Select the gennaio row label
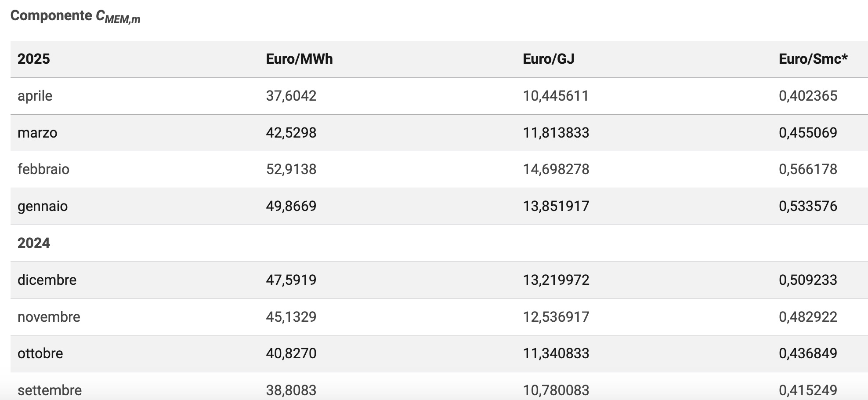 pos(43,206)
